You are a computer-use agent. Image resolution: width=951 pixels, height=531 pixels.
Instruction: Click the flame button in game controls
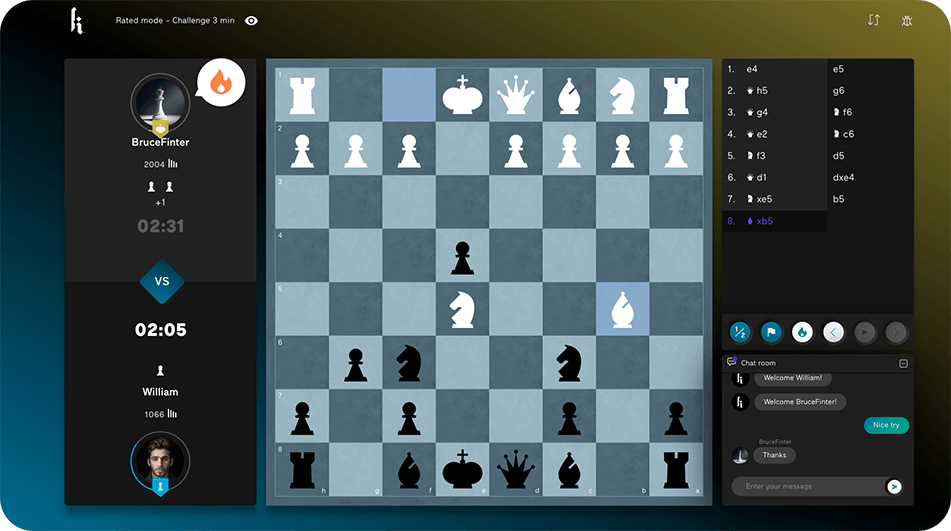coord(802,332)
